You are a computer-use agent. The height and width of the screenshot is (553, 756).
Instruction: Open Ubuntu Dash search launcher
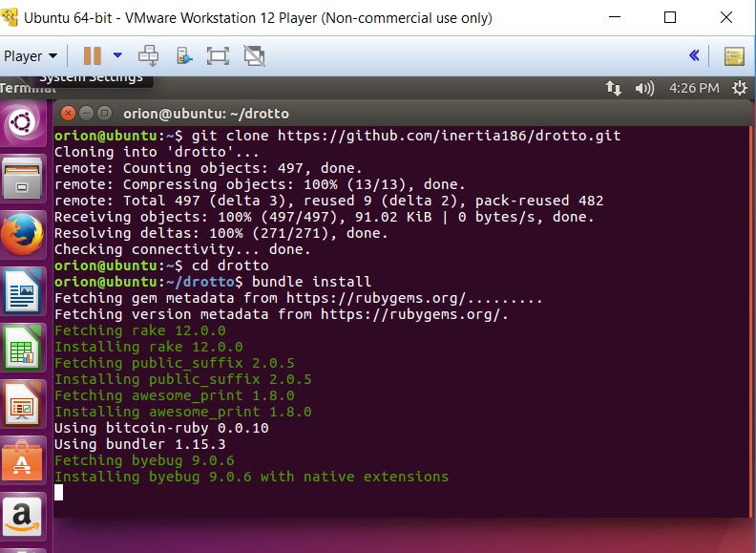[23, 124]
